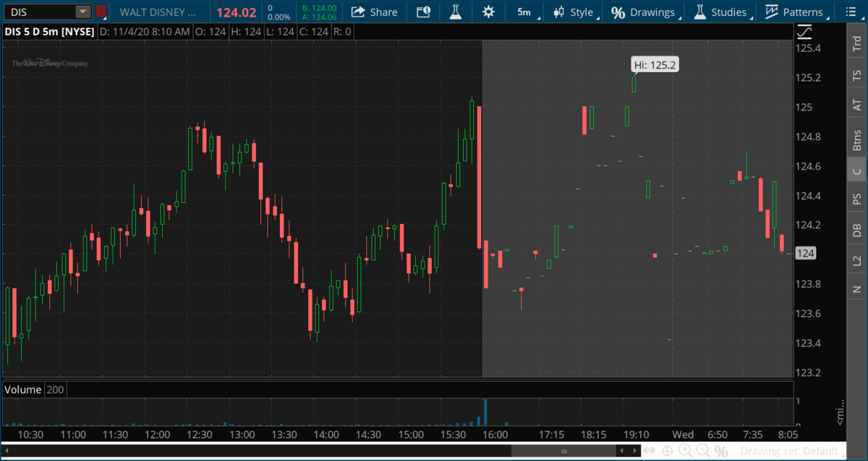
Task: Open the N sidebar tab
Action: [857, 289]
